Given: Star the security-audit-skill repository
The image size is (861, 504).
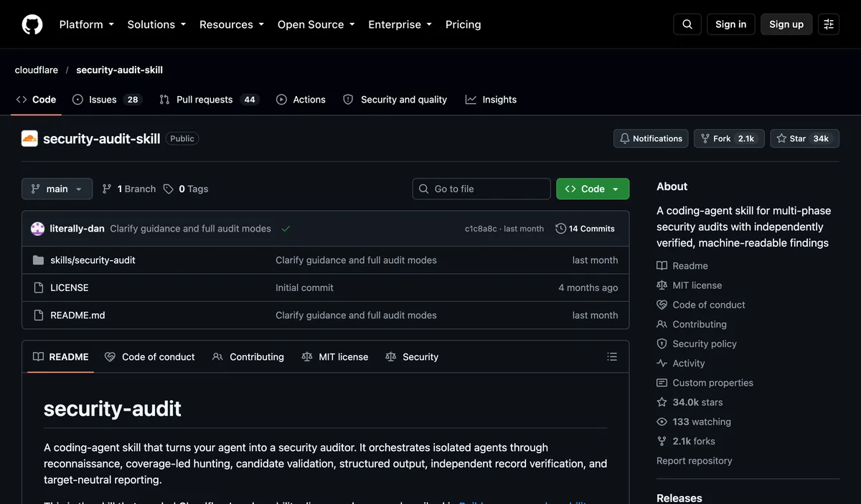Looking at the screenshot, I should click(x=805, y=138).
